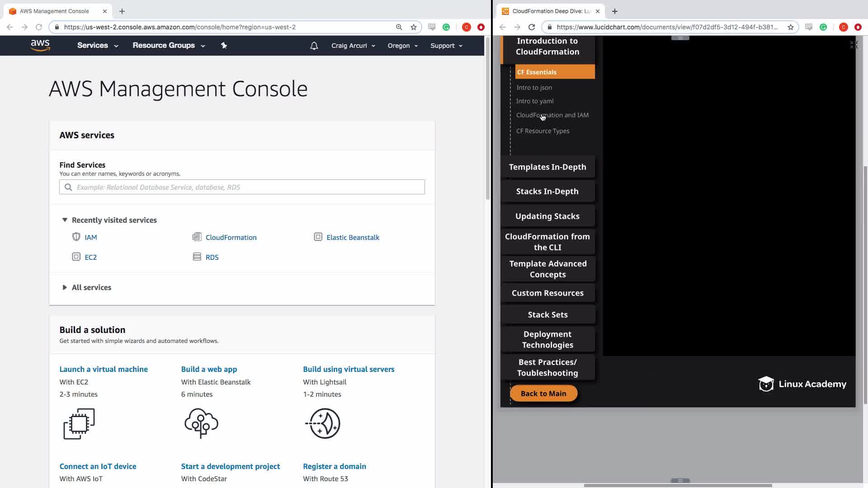The width and height of the screenshot is (868, 488).
Task: Open the Services dropdown menu
Action: tap(97, 46)
